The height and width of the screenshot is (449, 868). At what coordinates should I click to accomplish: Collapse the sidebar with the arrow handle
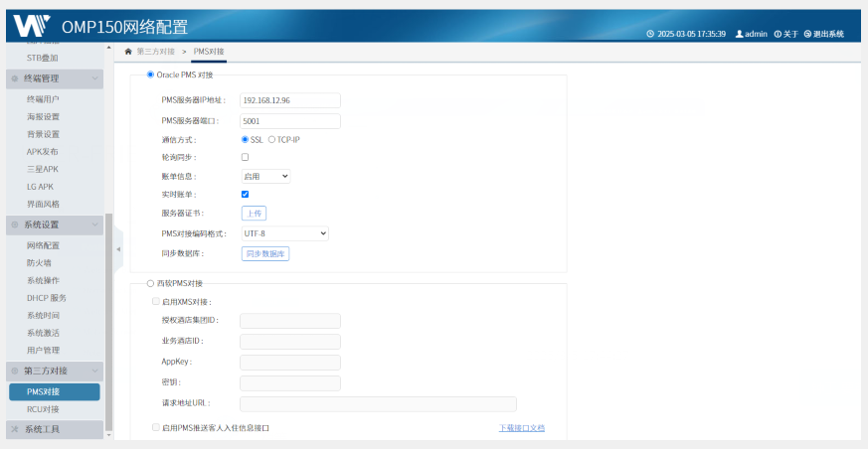118,249
